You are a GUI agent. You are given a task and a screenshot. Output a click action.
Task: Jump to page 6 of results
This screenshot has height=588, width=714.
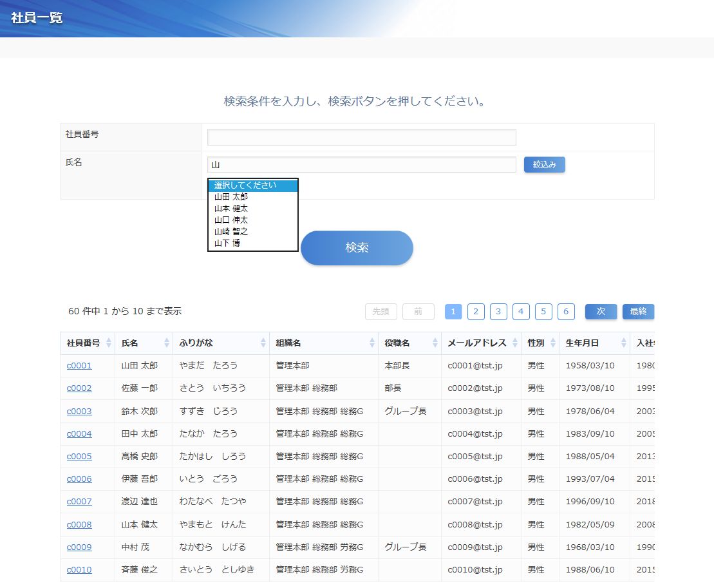[566, 312]
